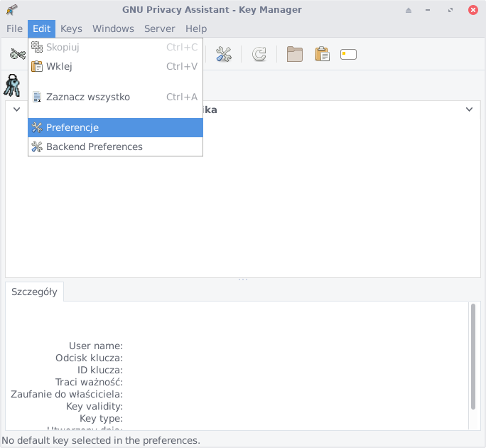Click the keyring keys icon below toolbar
Screen dimensions: 486x448
[13, 85]
